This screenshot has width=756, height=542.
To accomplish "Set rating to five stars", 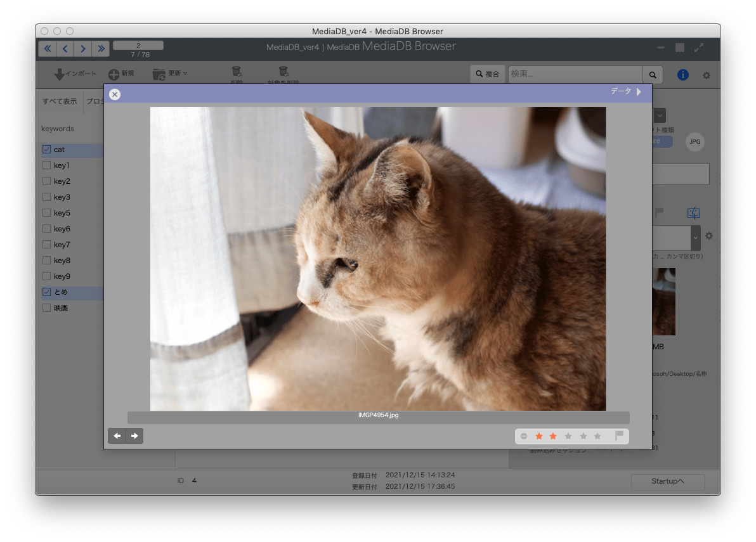I will (x=597, y=437).
